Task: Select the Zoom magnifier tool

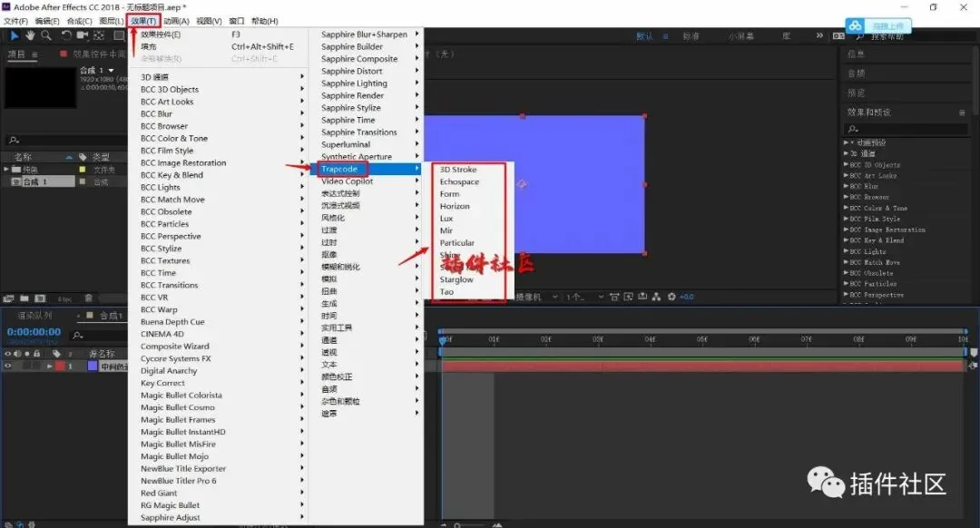Action: pyautogui.click(x=45, y=35)
